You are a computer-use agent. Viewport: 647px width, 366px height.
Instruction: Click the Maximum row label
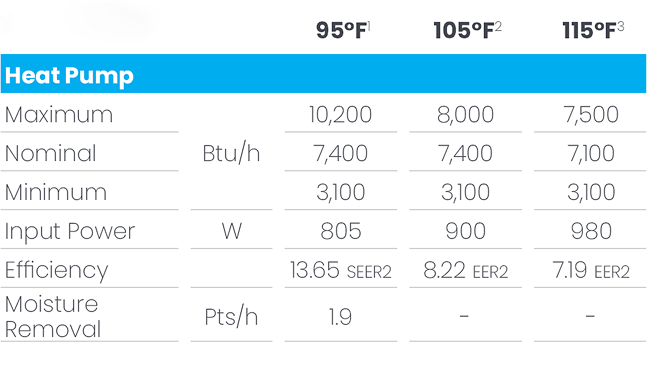(59, 114)
